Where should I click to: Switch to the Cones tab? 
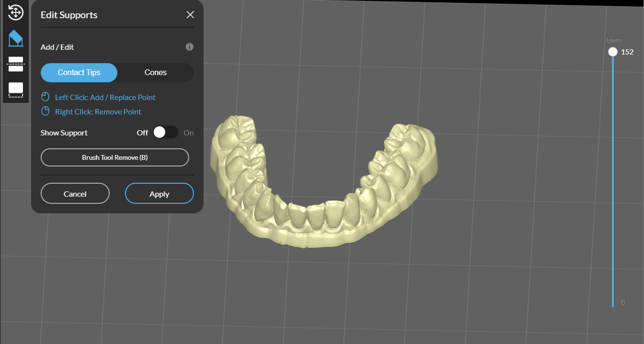[x=156, y=73]
